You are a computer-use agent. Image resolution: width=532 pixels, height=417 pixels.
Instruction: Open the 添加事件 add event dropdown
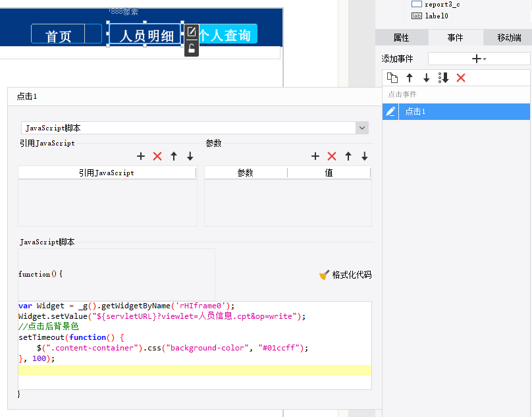(479, 59)
